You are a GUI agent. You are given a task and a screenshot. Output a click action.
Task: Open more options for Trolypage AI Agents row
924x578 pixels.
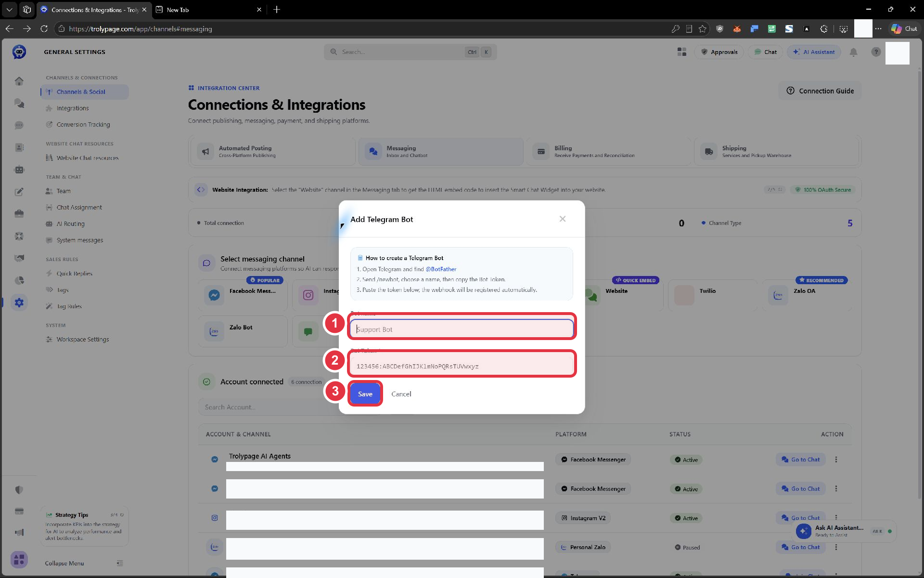836,460
